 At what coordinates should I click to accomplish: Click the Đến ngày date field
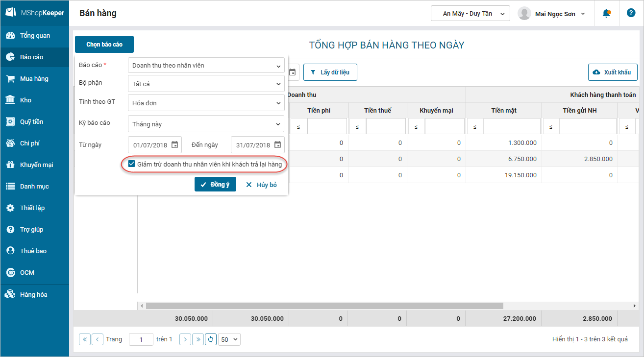tap(258, 145)
